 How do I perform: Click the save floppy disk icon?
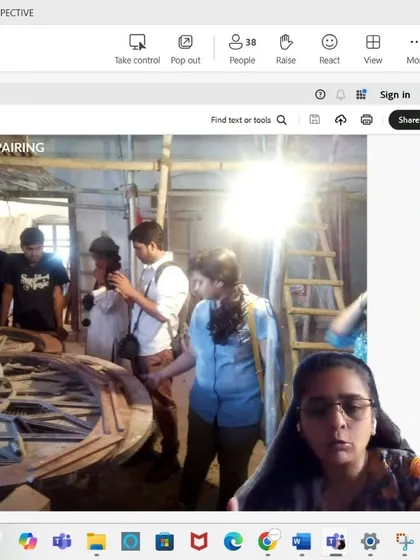click(x=314, y=120)
